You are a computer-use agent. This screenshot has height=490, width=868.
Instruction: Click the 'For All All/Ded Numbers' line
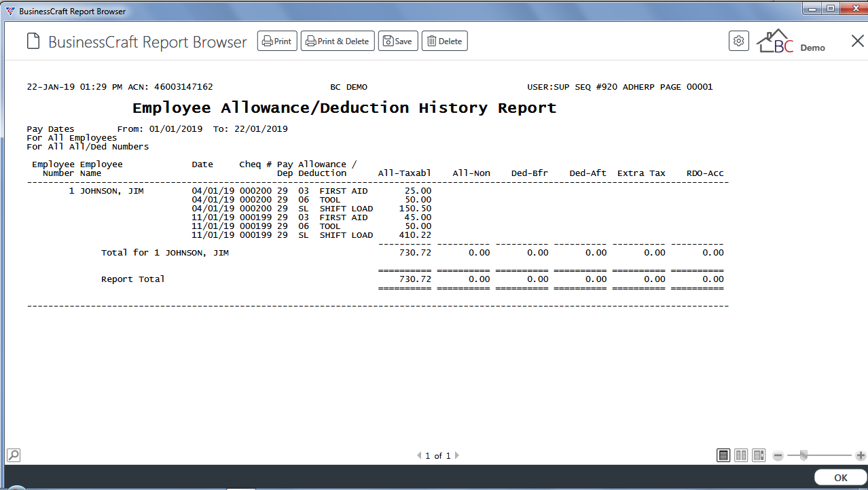88,147
